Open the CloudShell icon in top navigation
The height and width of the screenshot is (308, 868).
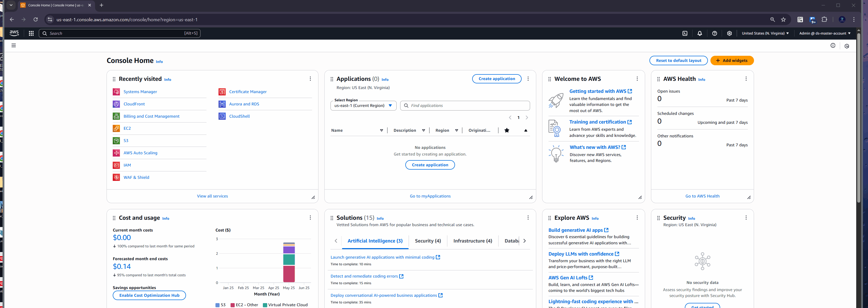(x=685, y=33)
